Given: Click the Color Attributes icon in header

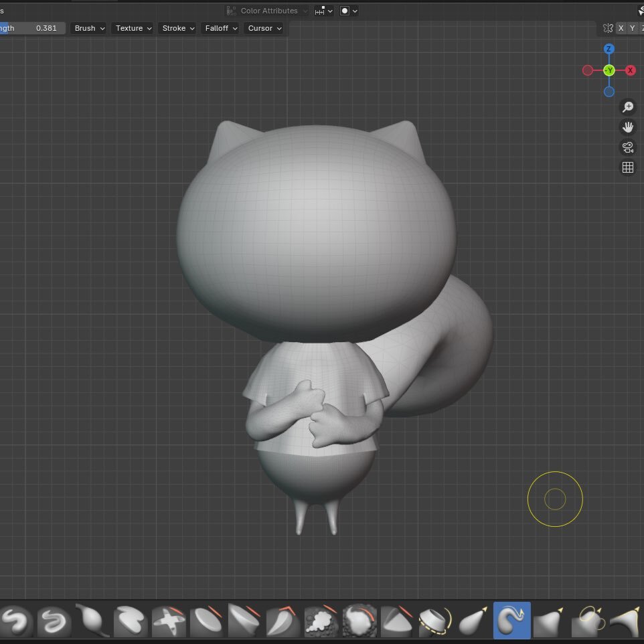Looking at the screenshot, I should (x=231, y=11).
